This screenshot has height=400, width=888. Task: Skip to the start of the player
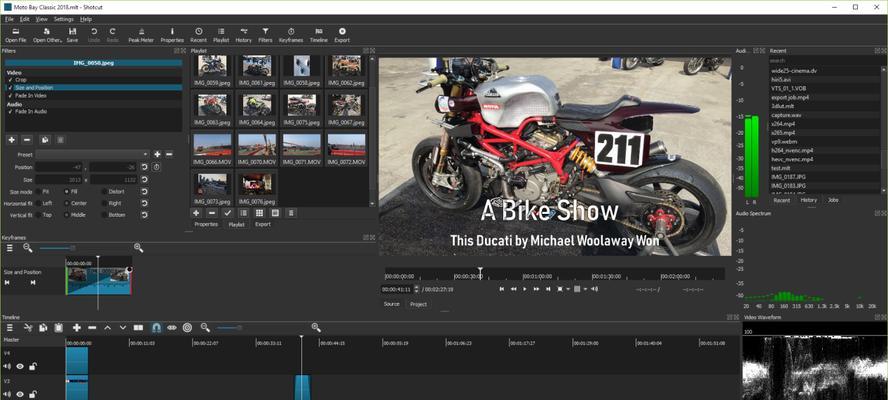pyautogui.click(x=501, y=289)
